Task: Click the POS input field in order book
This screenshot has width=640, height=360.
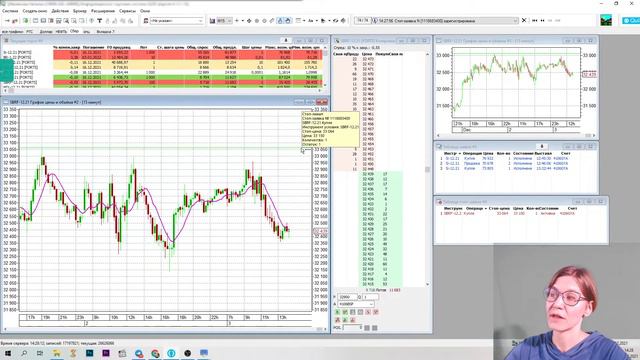Action: (x=353, y=327)
